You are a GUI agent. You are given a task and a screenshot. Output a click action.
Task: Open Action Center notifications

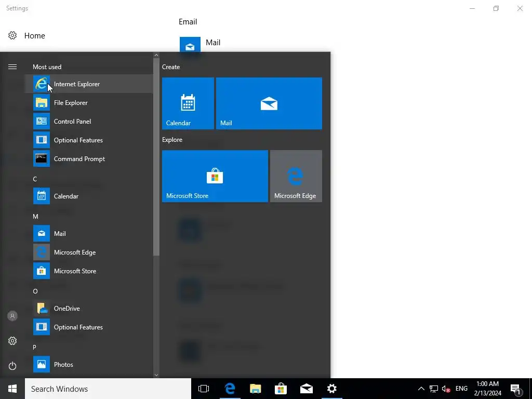click(515, 389)
